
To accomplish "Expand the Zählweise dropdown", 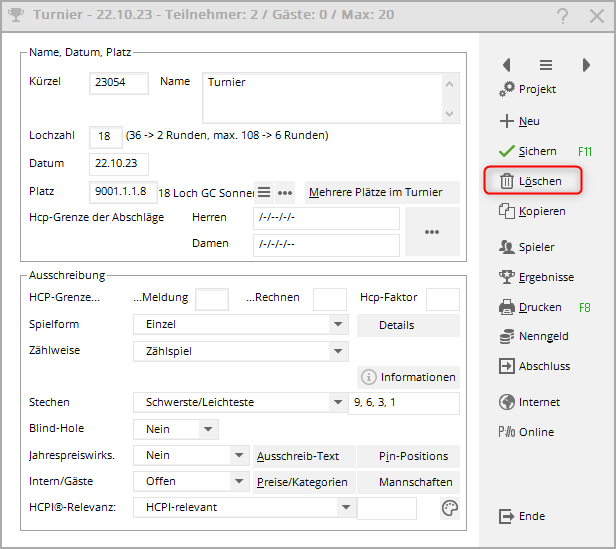I will pos(339,351).
